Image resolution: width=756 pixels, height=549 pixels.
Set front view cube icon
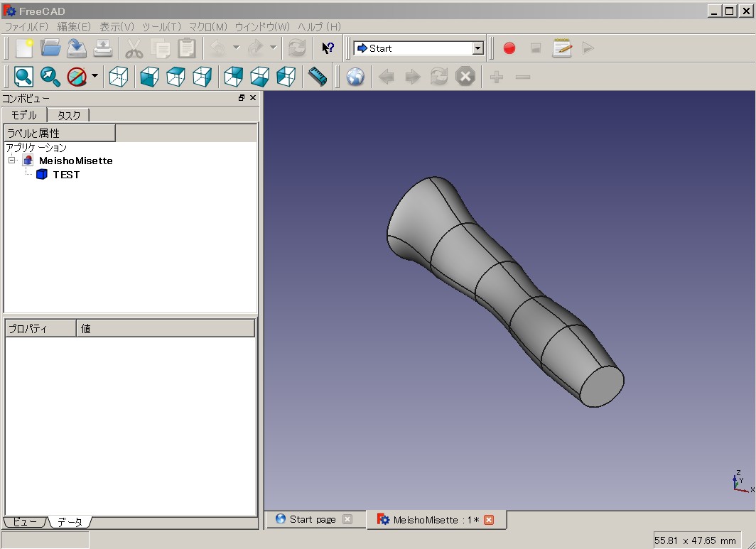pos(149,77)
